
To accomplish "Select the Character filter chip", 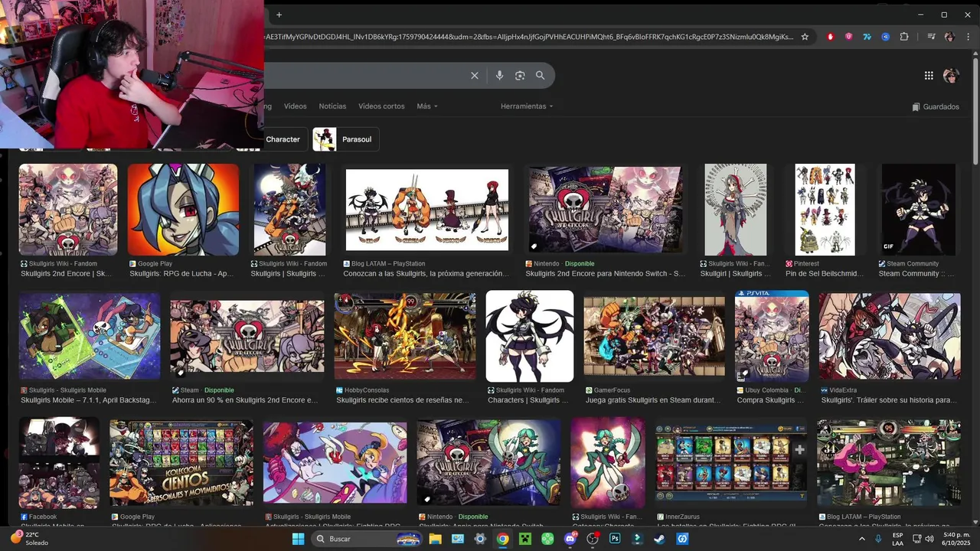I will pos(286,139).
